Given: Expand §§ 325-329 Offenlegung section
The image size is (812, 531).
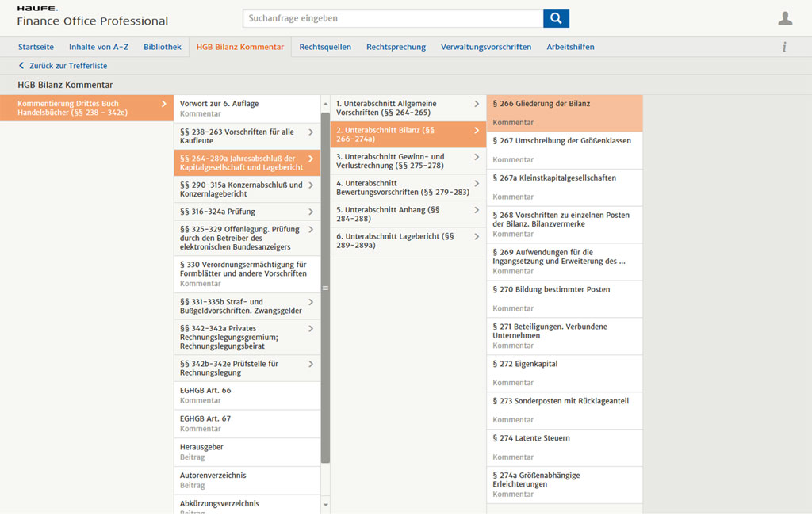Looking at the screenshot, I should pos(247,238).
